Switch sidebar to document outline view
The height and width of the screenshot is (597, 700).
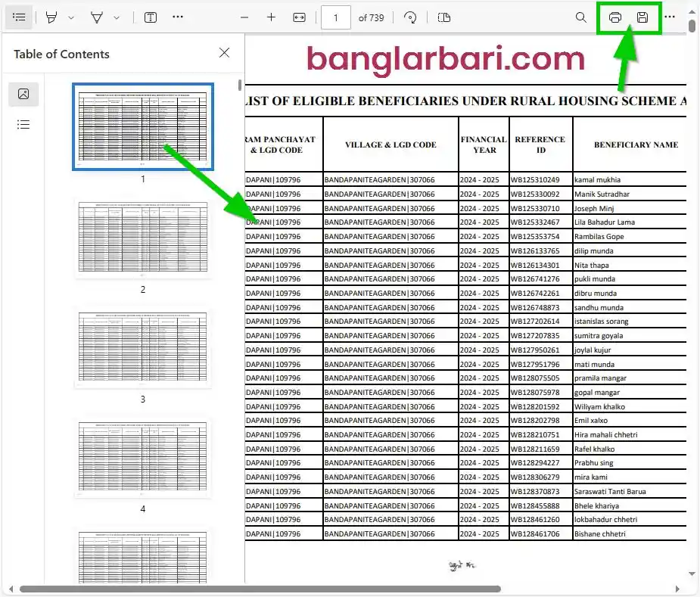pos(23,124)
